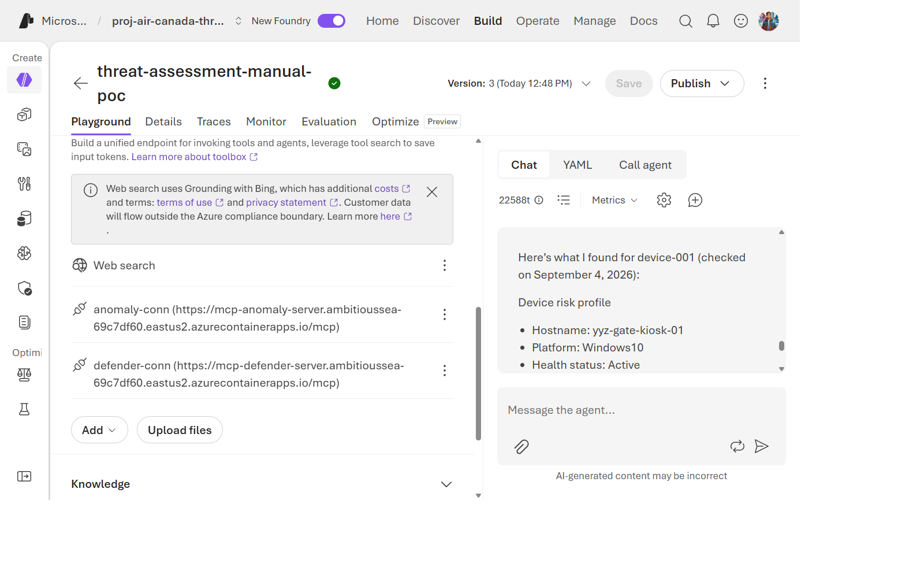Collapse the sidebar panel icon

pos(24,476)
